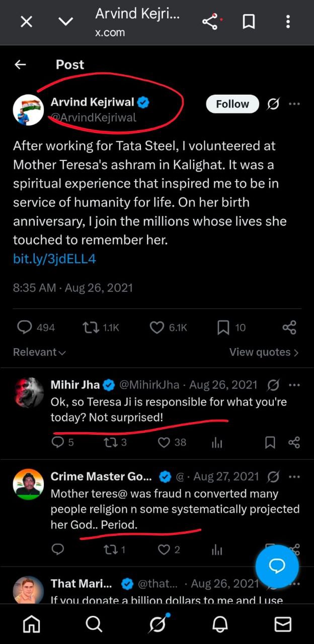Open the browser three-dot overflow menu
The width and height of the screenshot is (314, 644).
pyautogui.click(x=288, y=22)
